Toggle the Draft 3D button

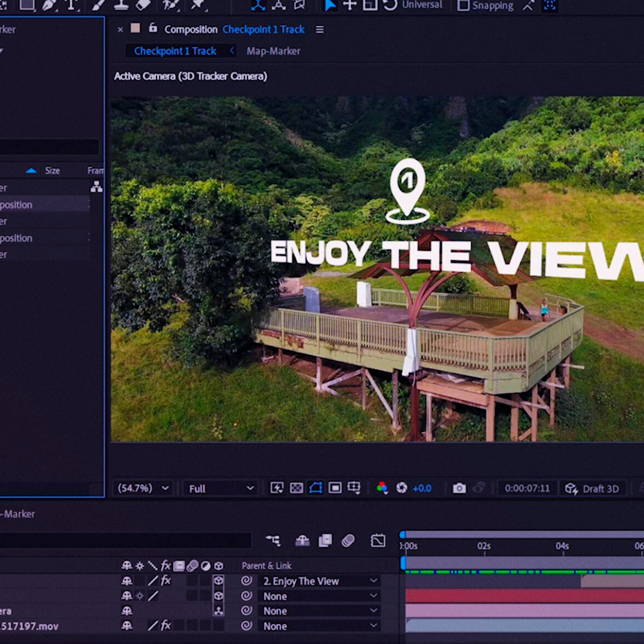coord(592,488)
